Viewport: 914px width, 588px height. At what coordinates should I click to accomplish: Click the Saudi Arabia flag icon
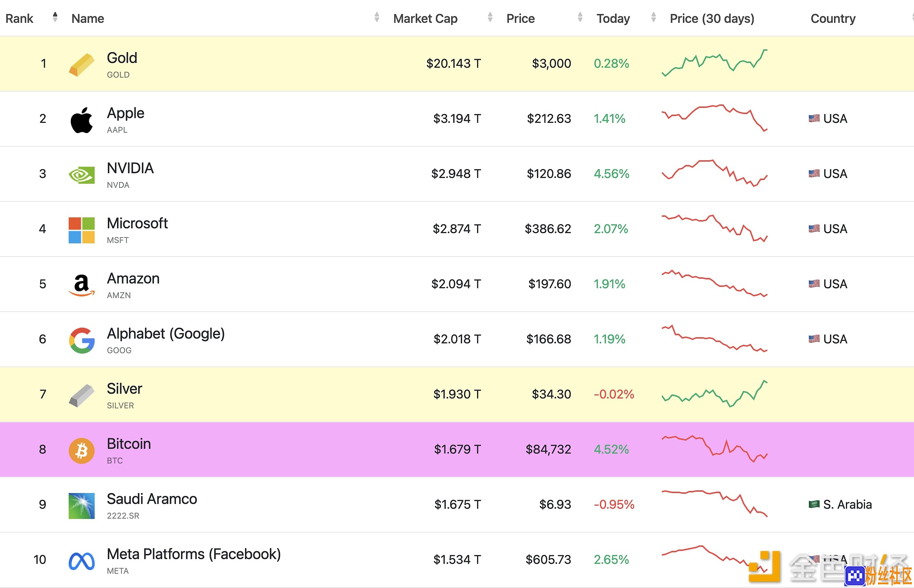(x=814, y=504)
